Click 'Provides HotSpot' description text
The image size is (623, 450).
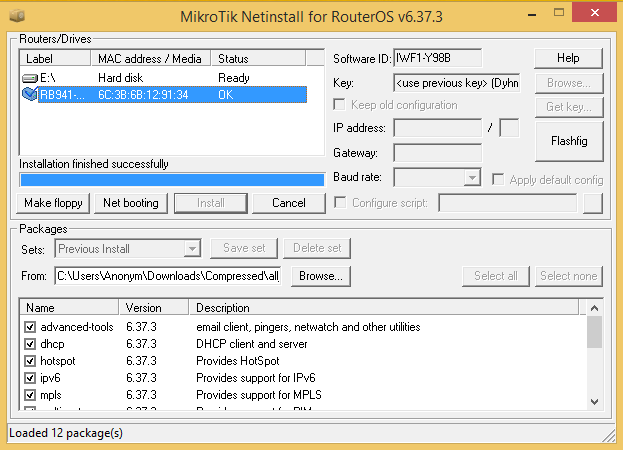click(x=238, y=361)
